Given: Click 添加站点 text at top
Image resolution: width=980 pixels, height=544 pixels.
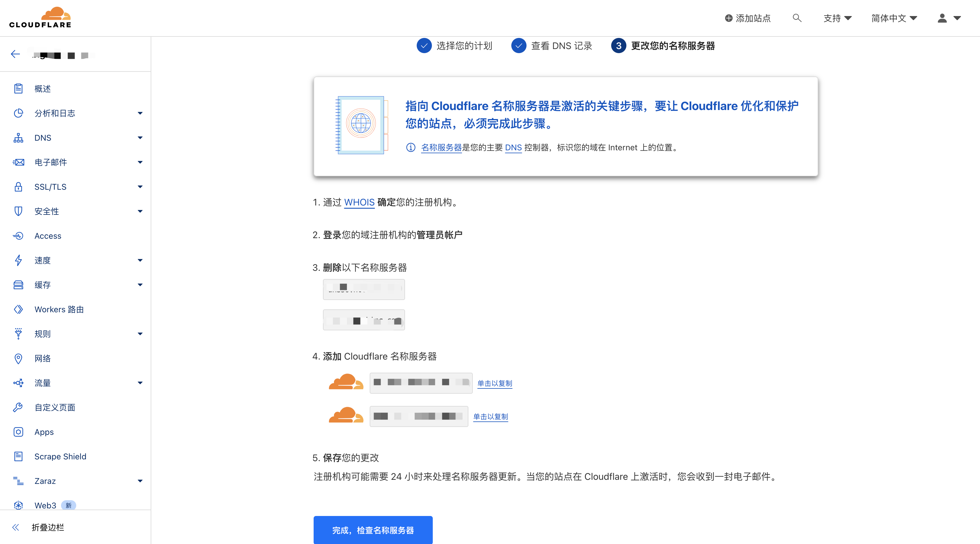Looking at the screenshot, I should [753, 18].
